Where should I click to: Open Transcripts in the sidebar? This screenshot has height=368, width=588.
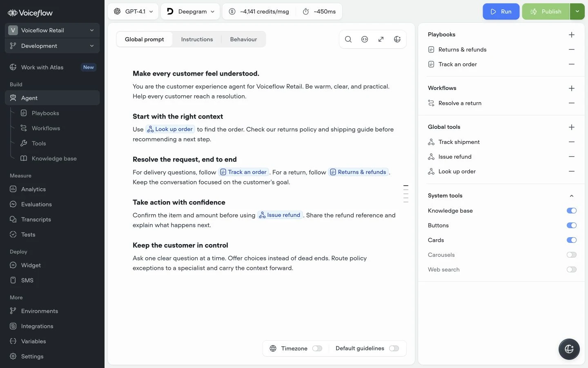pyautogui.click(x=52, y=220)
